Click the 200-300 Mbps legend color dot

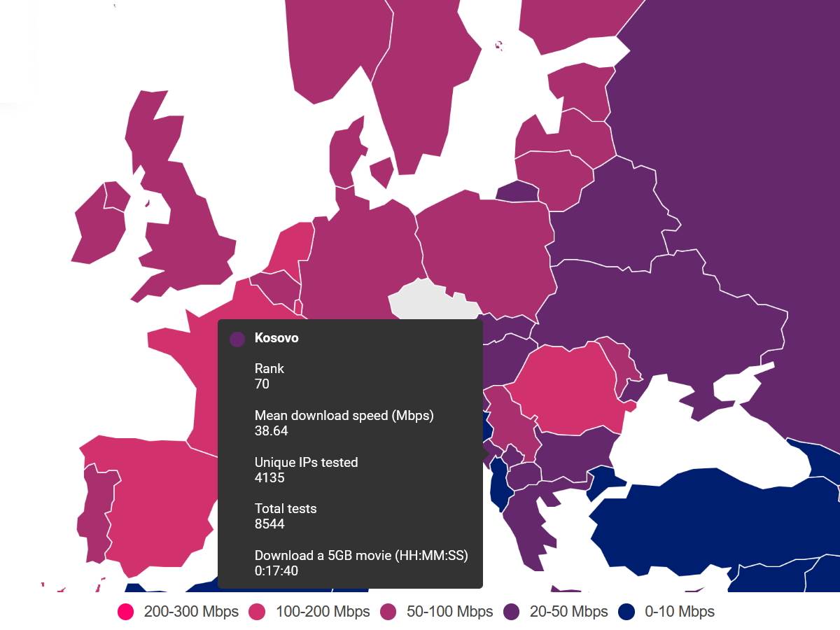(x=126, y=612)
